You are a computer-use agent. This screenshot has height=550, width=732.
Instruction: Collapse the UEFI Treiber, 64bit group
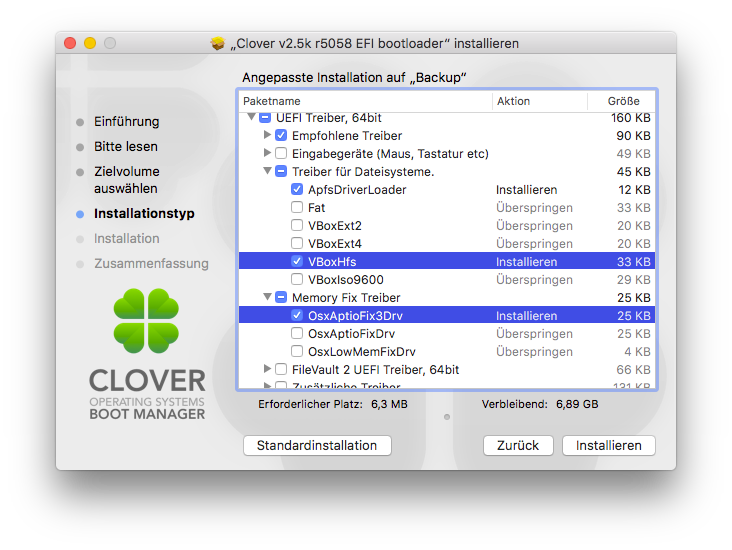(x=251, y=117)
